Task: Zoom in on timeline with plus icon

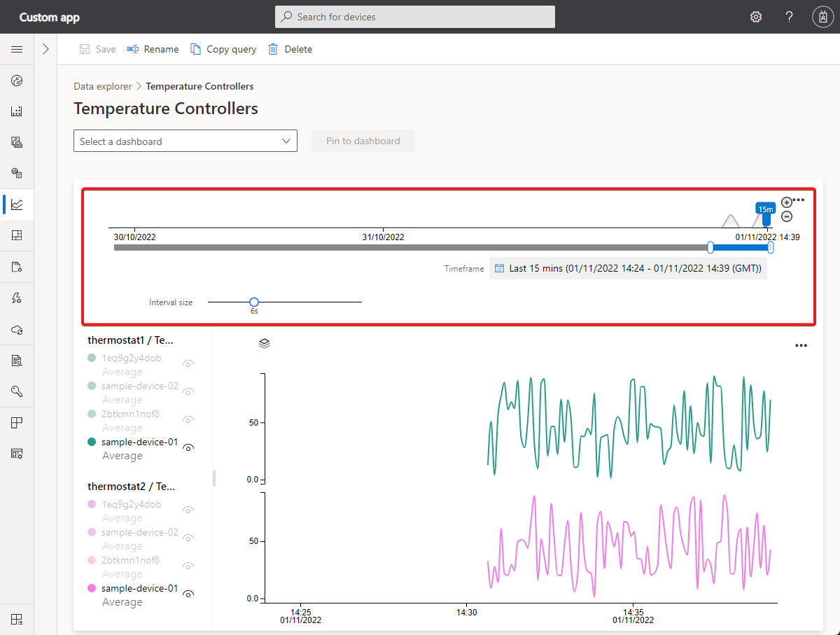Action: pyautogui.click(x=787, y=202)
